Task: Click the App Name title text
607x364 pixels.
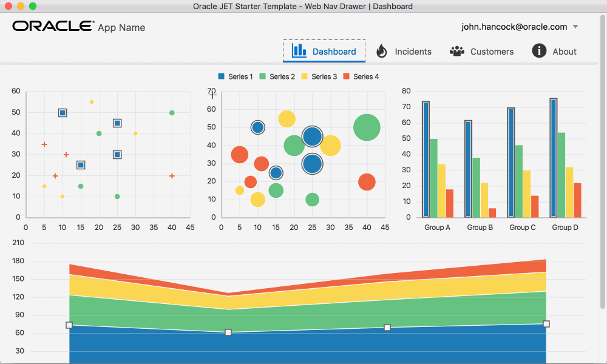Action: click(x=121, y=28)
